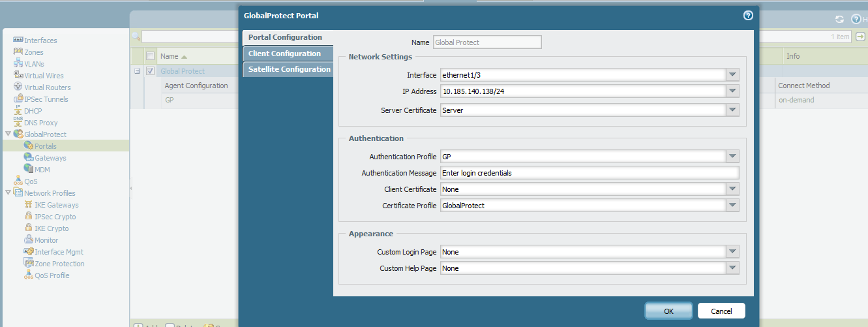Image resolution: width=868 pixels, height=327 pixels.
Task: Collapse the GlobalProtect tree node
Action: 8,134
